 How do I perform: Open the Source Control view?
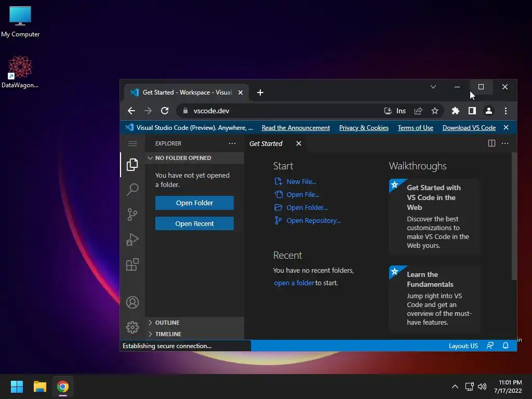pos(132,214)
